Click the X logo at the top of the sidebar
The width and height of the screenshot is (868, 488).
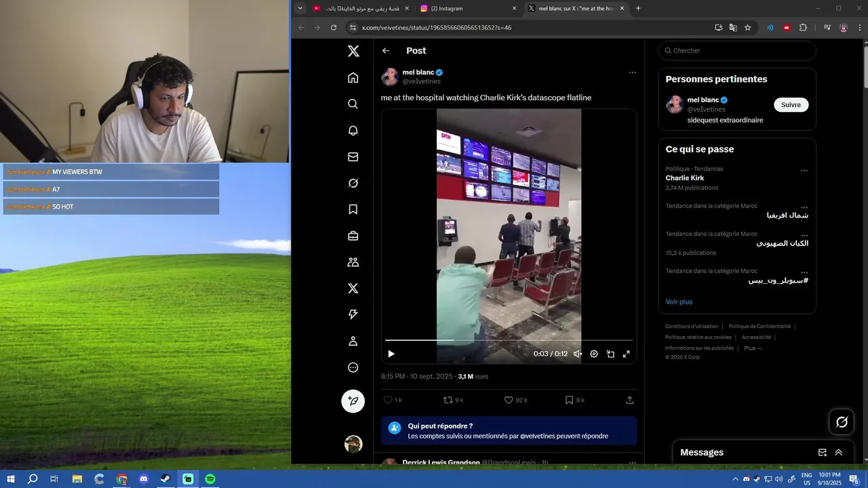click(353, 51)
